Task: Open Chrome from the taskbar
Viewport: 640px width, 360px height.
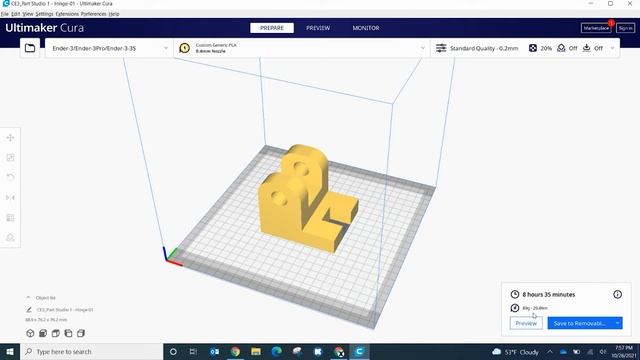Action: click(235, 351)
